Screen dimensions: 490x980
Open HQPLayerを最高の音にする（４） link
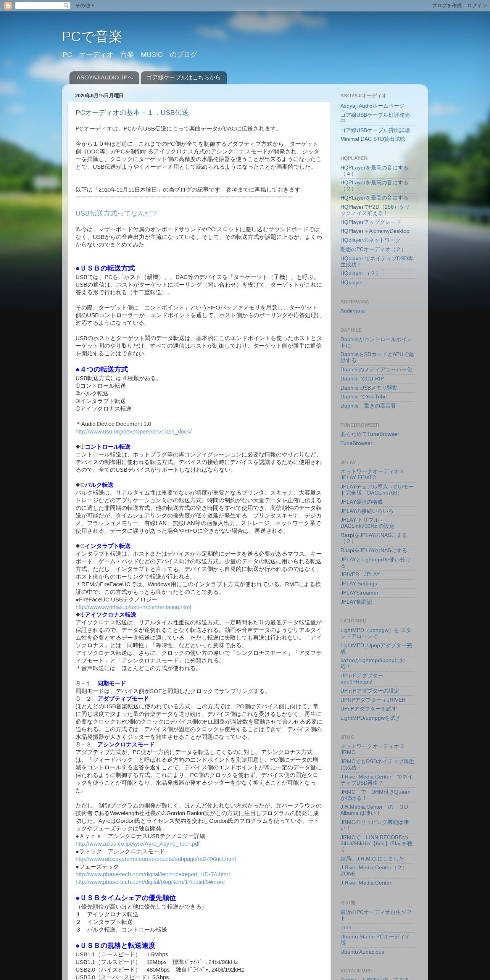coord(374,171)
